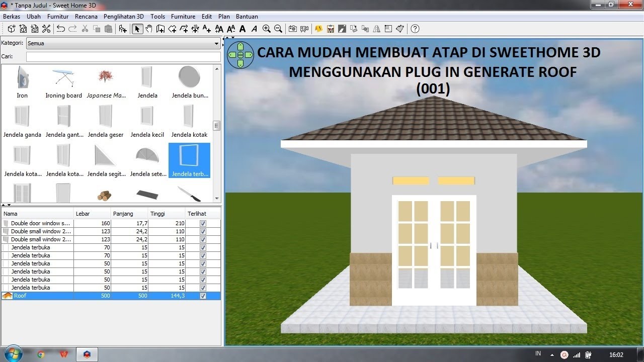
Task: Activate the Pan hand tool
Action: pyautogui.click(x=149, y=29)
